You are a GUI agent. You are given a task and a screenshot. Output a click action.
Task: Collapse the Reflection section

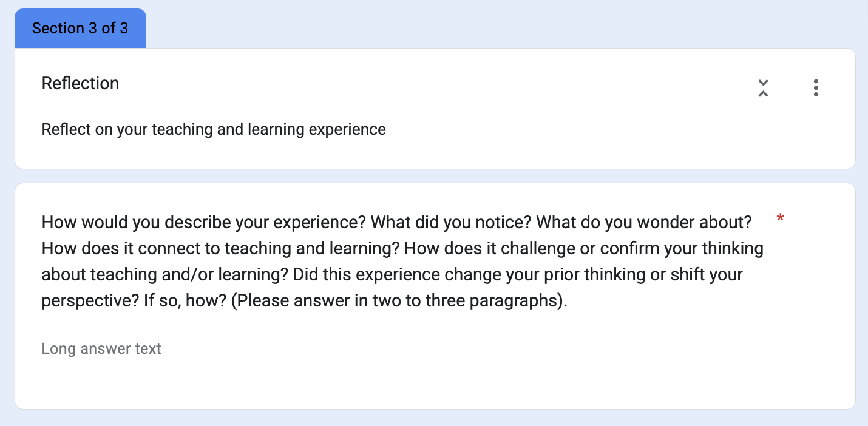[763, 88]
